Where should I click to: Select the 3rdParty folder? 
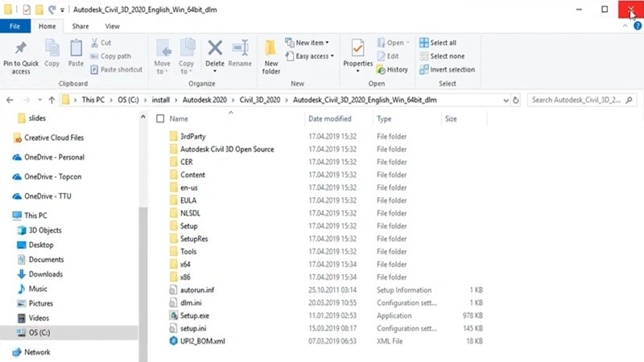point(188,136)
